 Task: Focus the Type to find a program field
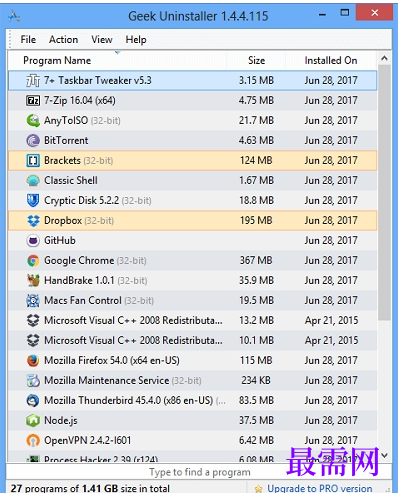click(199, 472)
